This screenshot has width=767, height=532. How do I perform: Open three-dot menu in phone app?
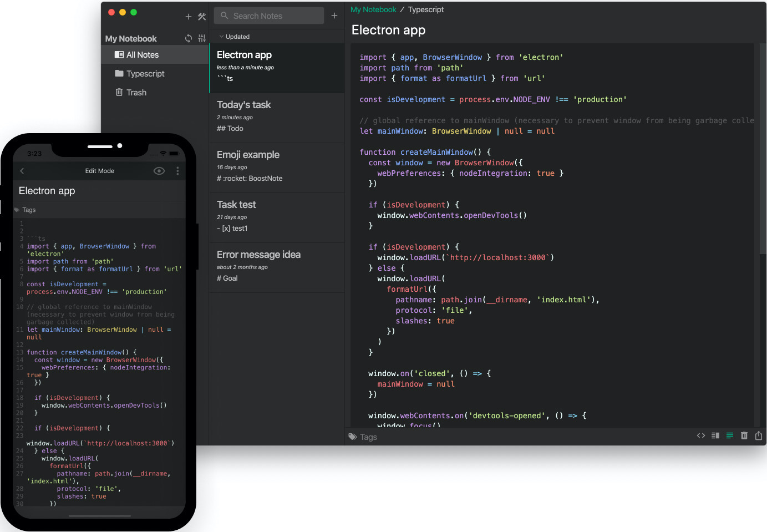tap(177, 171)
